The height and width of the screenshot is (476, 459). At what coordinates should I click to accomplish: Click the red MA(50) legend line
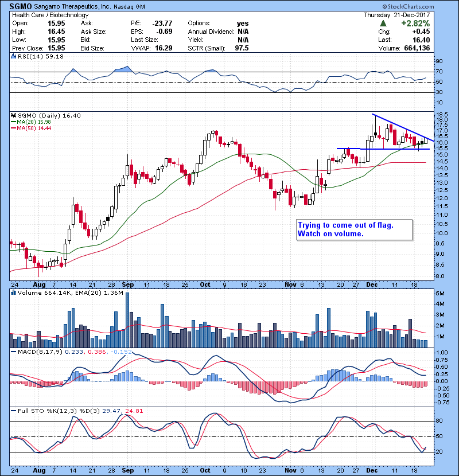click(x=13, y=128)
